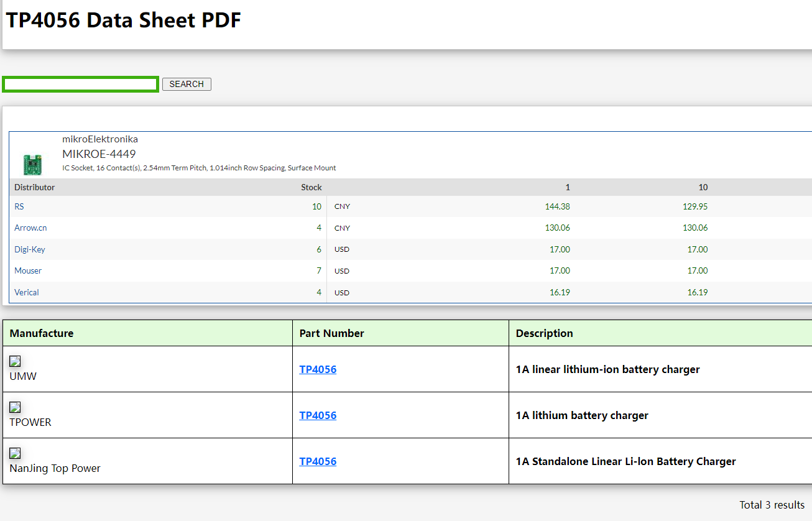
Task: Click the 1A Standalone Linear Li-Ion Battery Charger text
Action: pyautogui.click(x=626, y=461)
